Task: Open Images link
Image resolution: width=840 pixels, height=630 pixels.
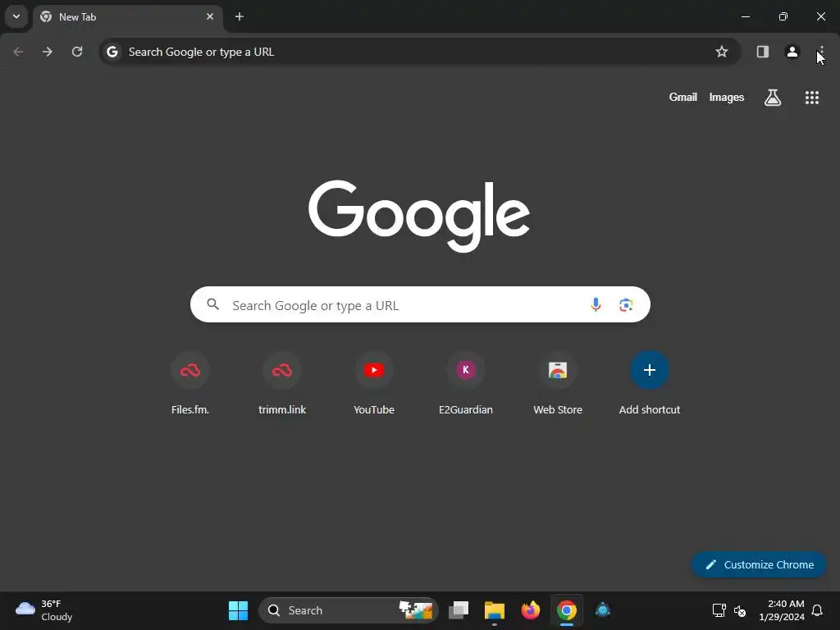Action: [727, 97]
